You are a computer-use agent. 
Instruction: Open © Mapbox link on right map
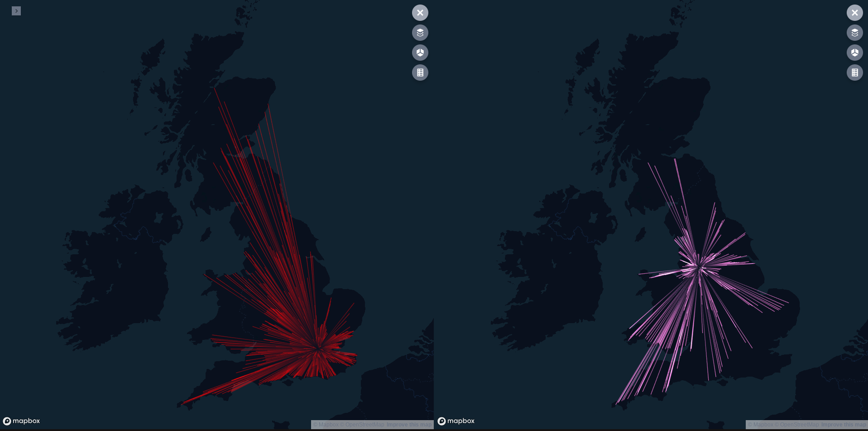click(x=760, y=425)
